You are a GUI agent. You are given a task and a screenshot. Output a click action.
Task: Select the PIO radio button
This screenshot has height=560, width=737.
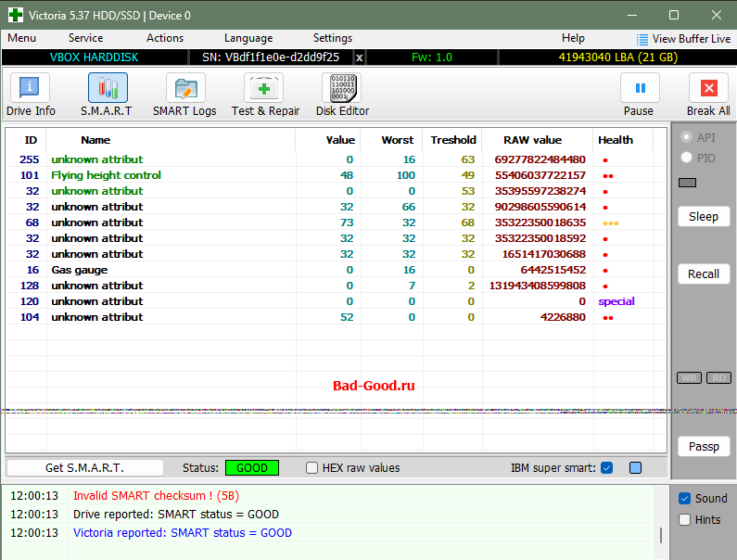point(687,159)
